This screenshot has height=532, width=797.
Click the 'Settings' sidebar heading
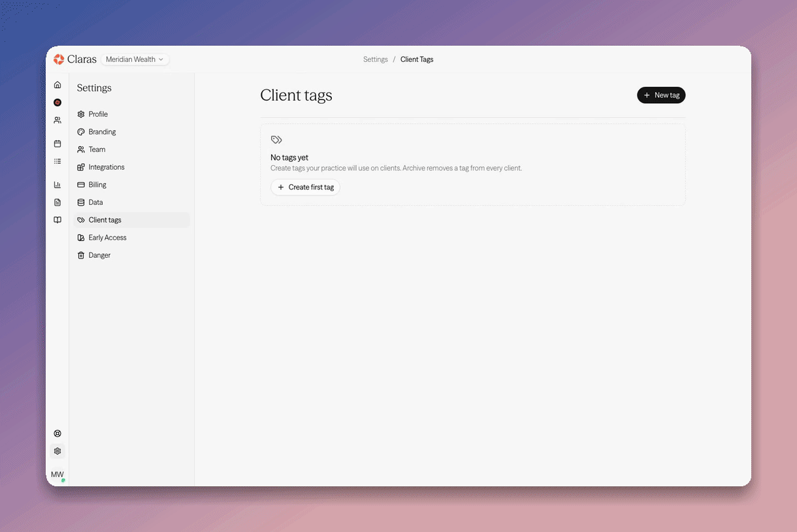(x=94, y=88)
